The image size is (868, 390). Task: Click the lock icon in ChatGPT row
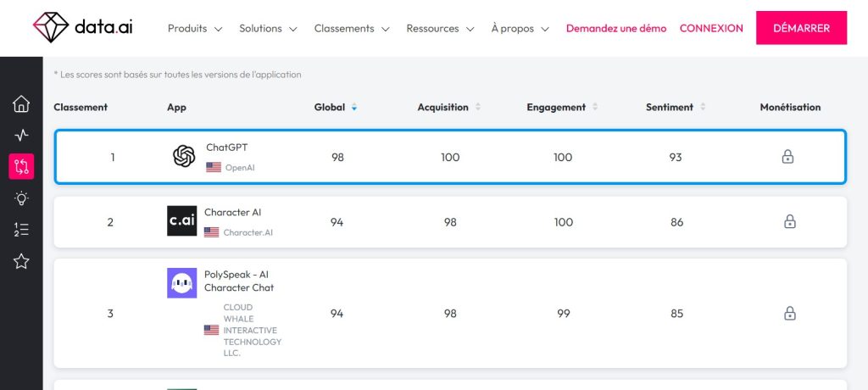click(x=787, y=158)
